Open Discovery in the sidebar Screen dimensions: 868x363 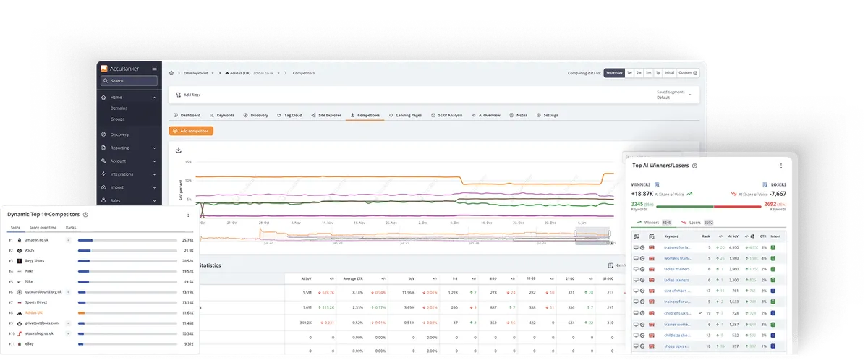[x=119, y=134]
